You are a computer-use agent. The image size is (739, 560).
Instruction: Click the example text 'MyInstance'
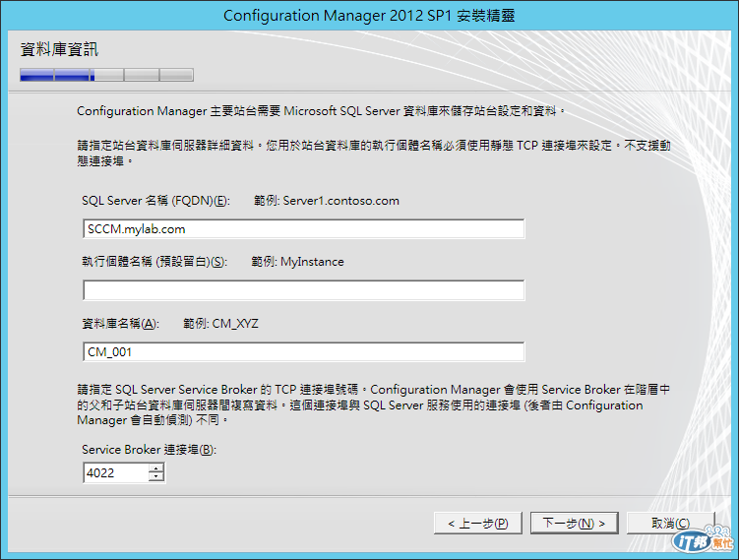pos(312,262)
